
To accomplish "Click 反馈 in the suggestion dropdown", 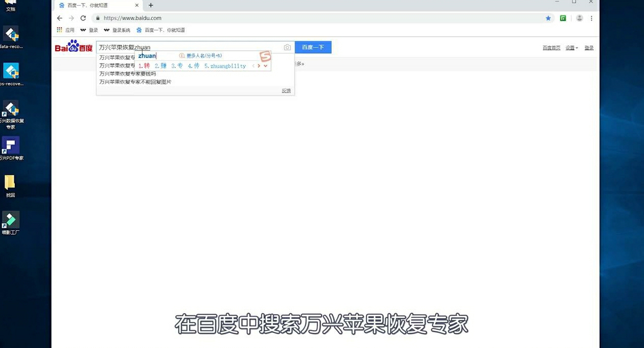I will coord(286,91).
